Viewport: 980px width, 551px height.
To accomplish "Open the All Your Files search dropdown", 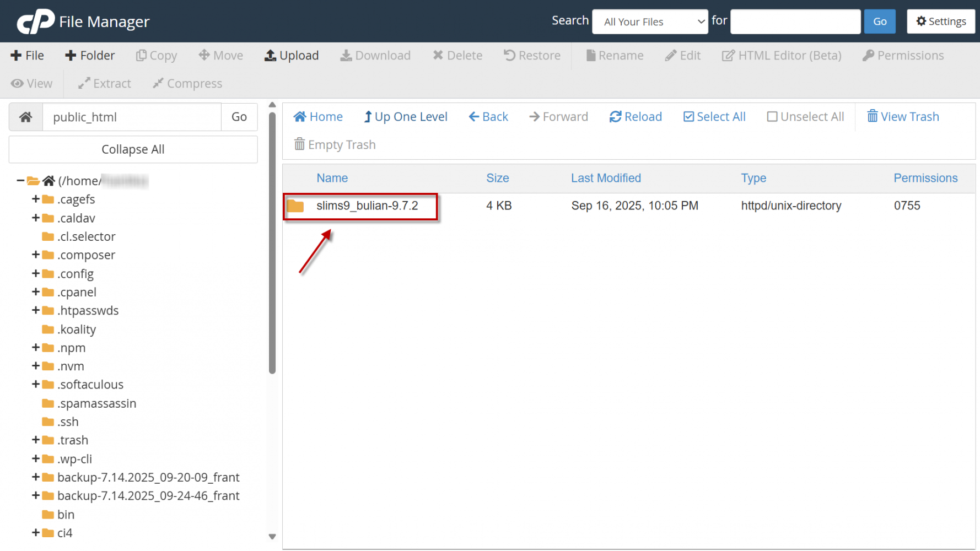I will pos(650,22).
